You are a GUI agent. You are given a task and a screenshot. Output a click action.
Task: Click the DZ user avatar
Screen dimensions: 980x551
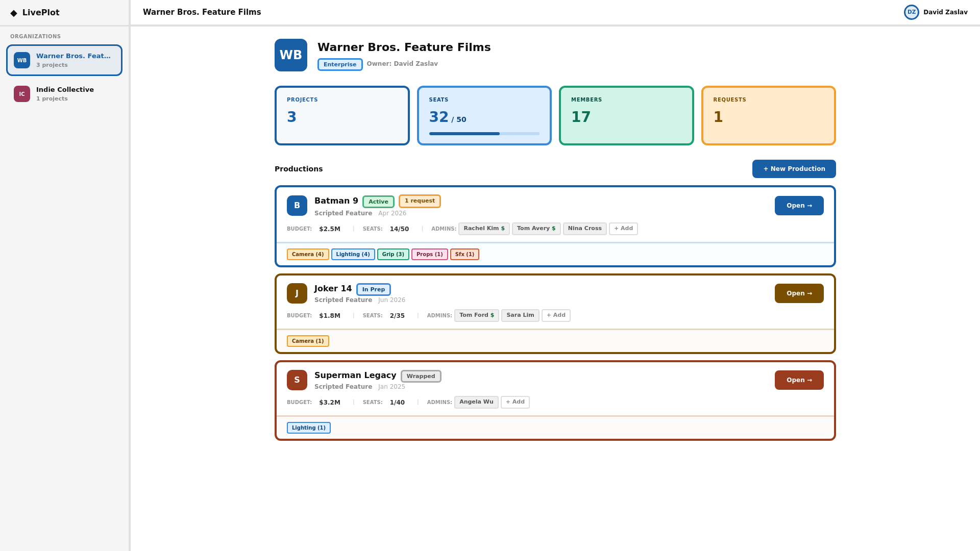(x=911, y=12)
